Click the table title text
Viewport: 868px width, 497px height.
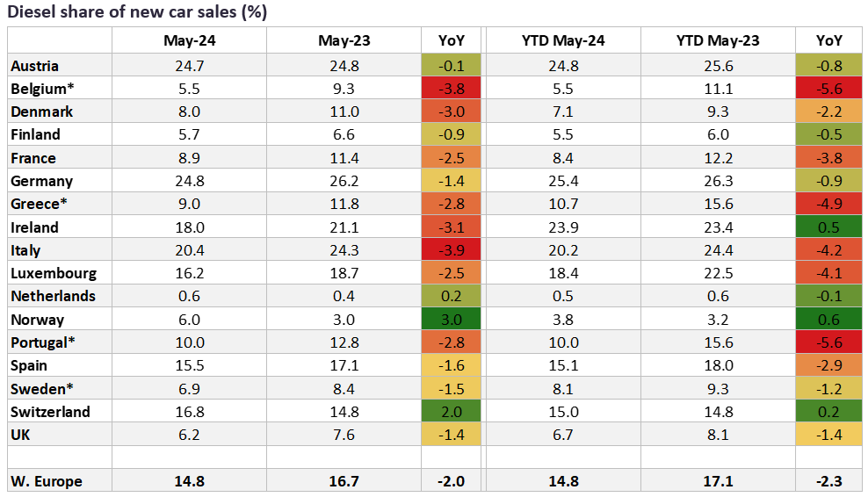138,12
